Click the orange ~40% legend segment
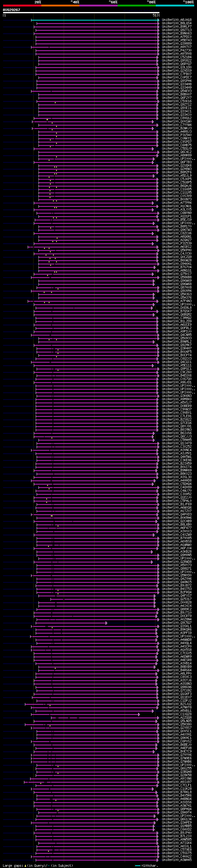Image resolution: width=197 pixels, height=868 pixels. coord(60,6)
